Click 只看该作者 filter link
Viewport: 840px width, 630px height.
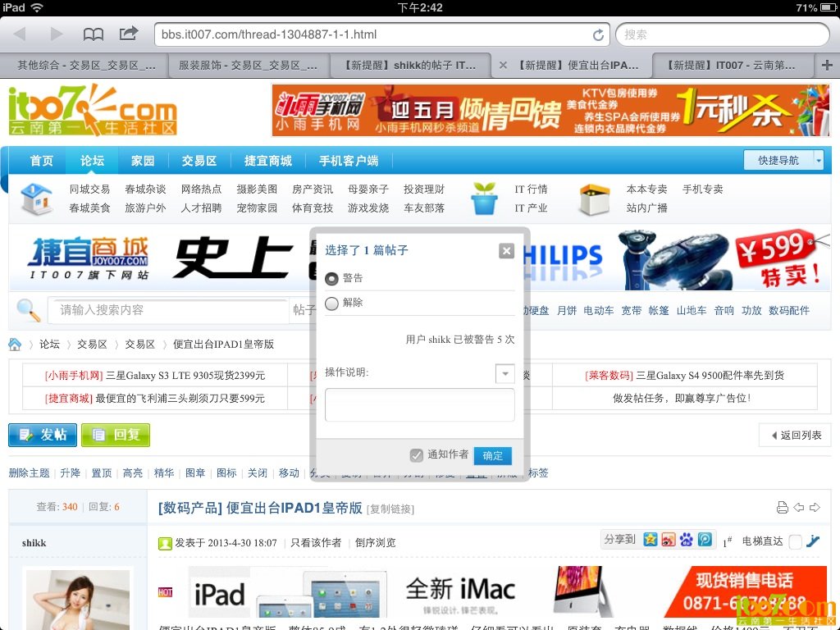tap(316, 543)
